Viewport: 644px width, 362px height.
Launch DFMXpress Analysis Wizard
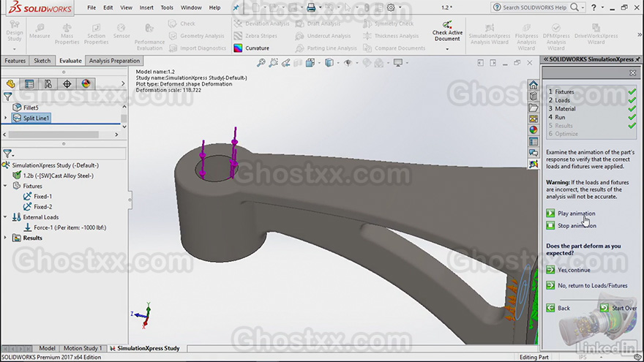[x=556, y=37]
